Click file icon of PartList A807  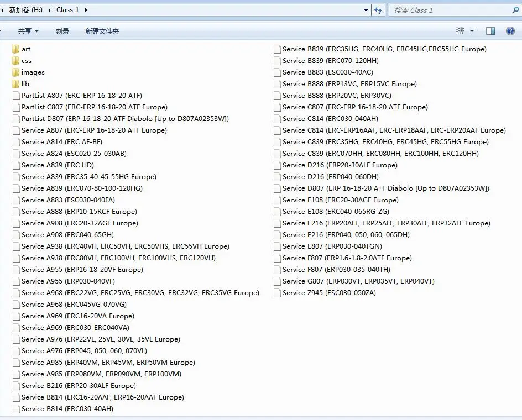(x=16, y=96)
